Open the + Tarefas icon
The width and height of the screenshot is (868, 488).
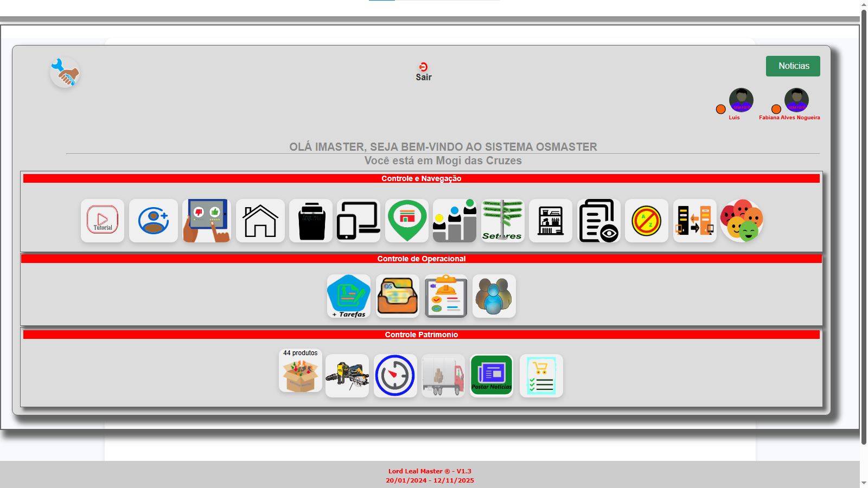[349, 296]
